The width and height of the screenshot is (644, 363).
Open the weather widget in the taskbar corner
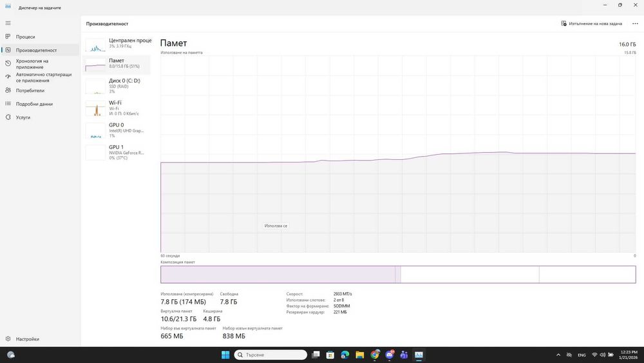pyautogui.click(x=11, y=355)
